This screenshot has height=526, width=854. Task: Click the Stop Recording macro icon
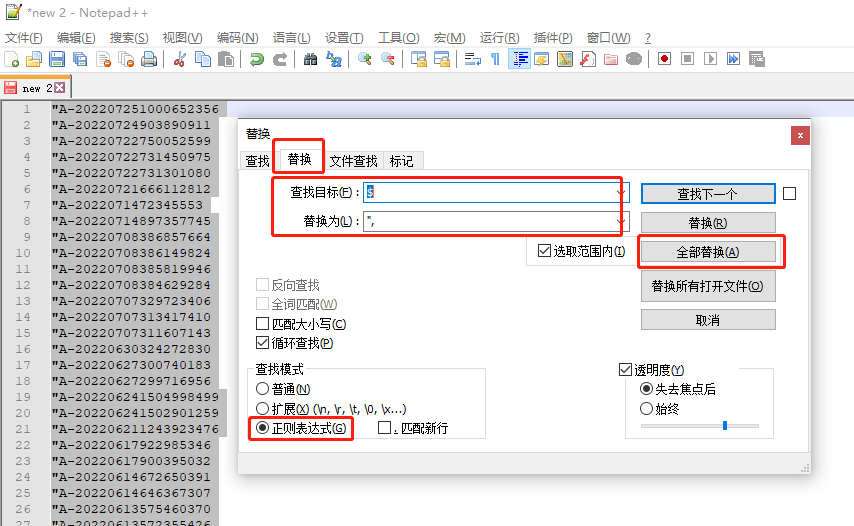pyautogui.click(x=687, y=59)
